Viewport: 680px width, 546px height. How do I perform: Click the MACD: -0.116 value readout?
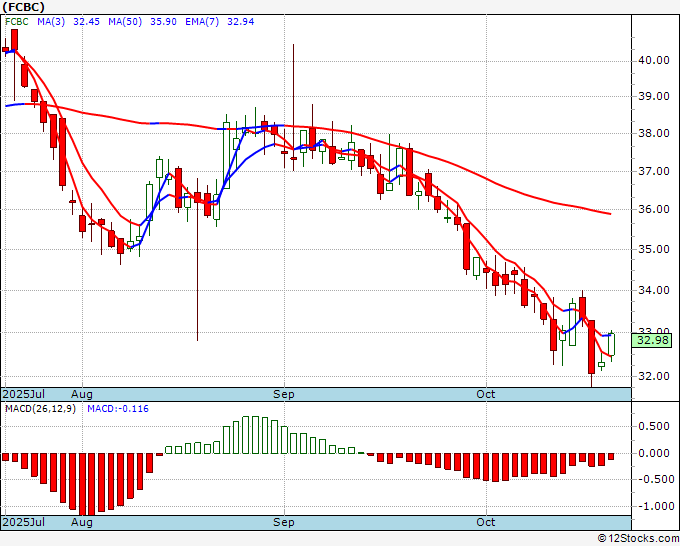coord(118,409)
